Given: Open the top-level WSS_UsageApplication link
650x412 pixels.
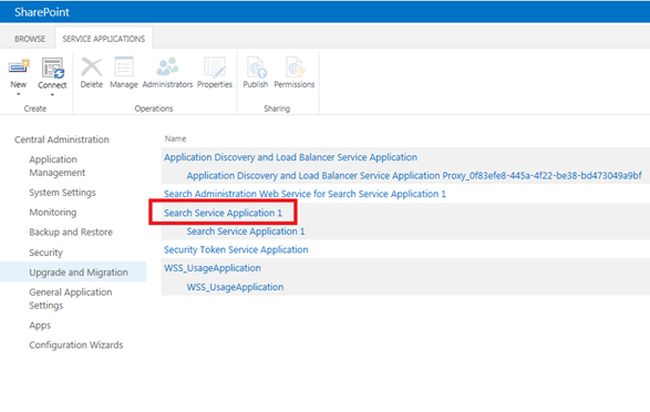Looking at the screenshot, I should (x=212, y=268).
